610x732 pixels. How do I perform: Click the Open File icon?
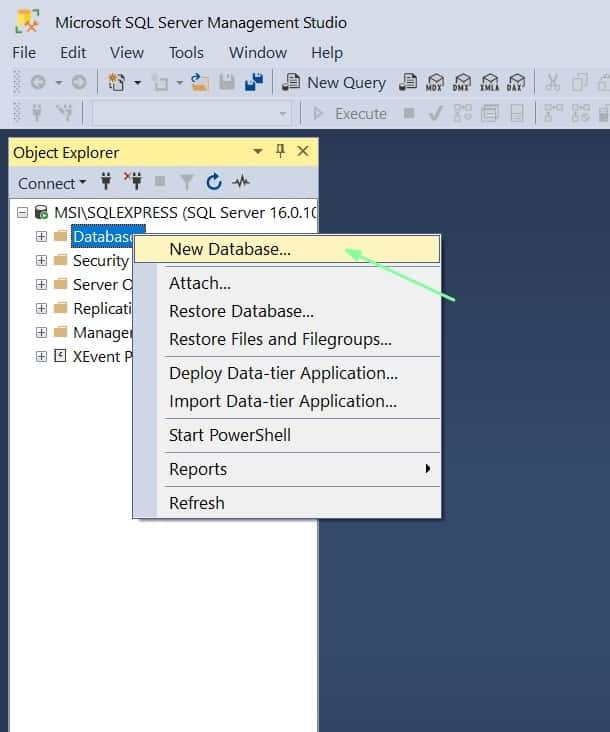(x=200, y=83)
